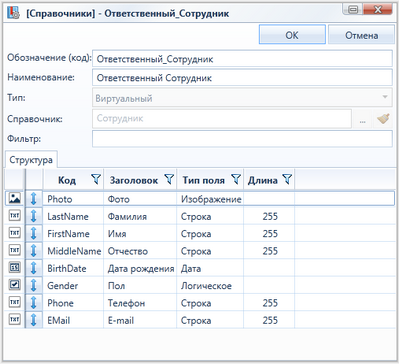Click the Дата рождения cell
Image resolution: width=399 pixels, height=364 pixels.
pos(140,268)
